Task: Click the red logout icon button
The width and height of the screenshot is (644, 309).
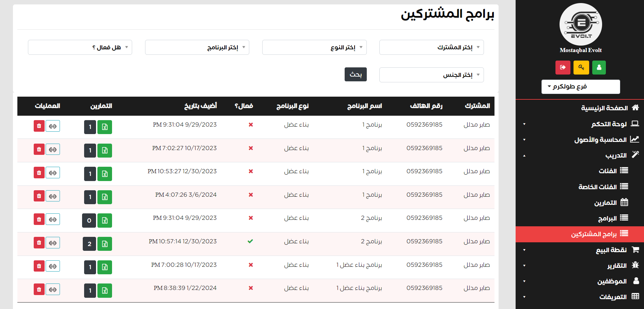Action: point(563,67)
